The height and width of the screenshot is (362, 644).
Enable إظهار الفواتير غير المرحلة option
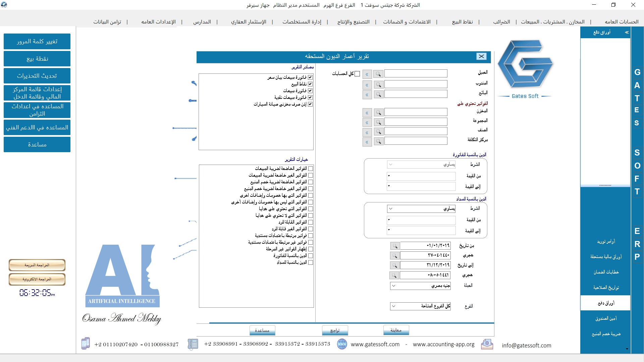311,249
